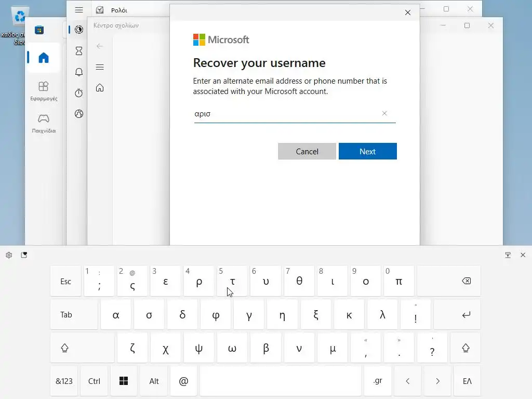Tap the Backspace key on touch keyboard
Image resolution: width=532 pixels, height=399 pixels.
pos(449,281)
